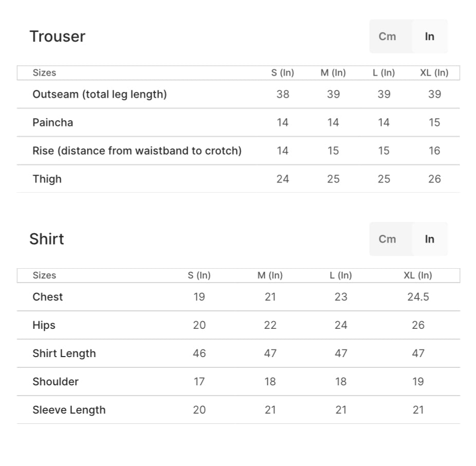The height and width of the screenshot is (466, 476).
Task: Click the Outseam (total leg length) row label
Action: click(100, 94)
